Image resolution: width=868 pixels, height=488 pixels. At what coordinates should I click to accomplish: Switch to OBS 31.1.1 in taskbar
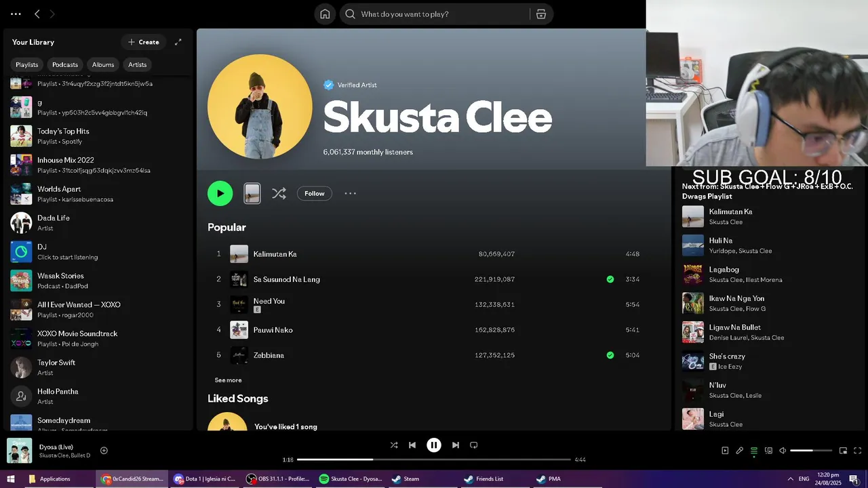coord(278,479)
